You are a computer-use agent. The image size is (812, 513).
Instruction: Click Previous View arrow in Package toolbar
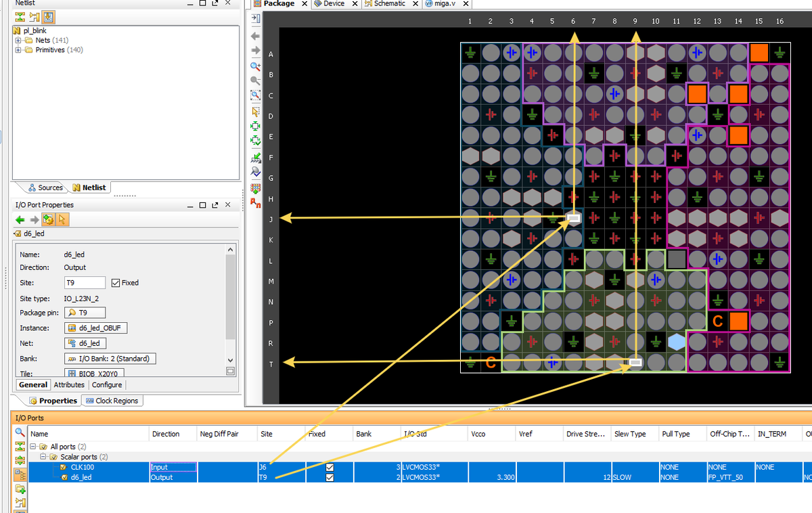[x=256, y=36]
